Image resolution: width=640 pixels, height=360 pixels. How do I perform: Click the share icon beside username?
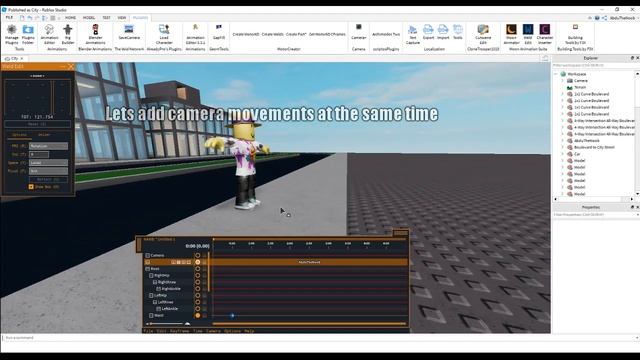click(x=604, y=18)
